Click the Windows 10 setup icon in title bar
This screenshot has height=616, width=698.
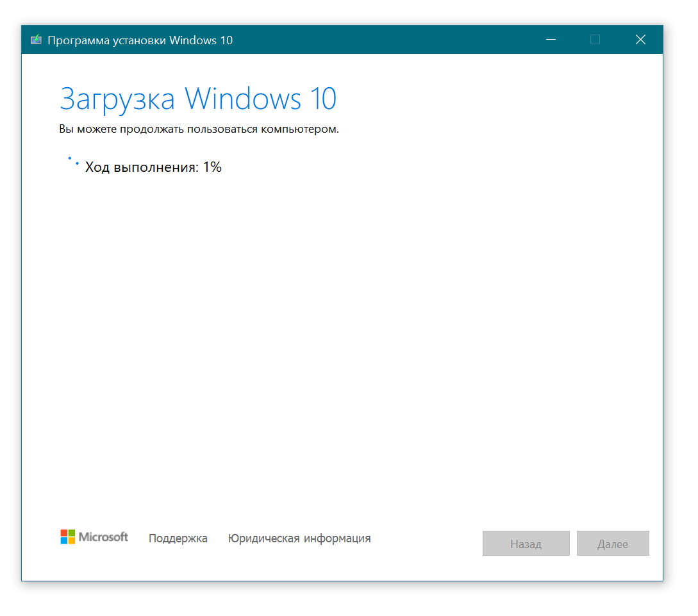tap(36, 40)
